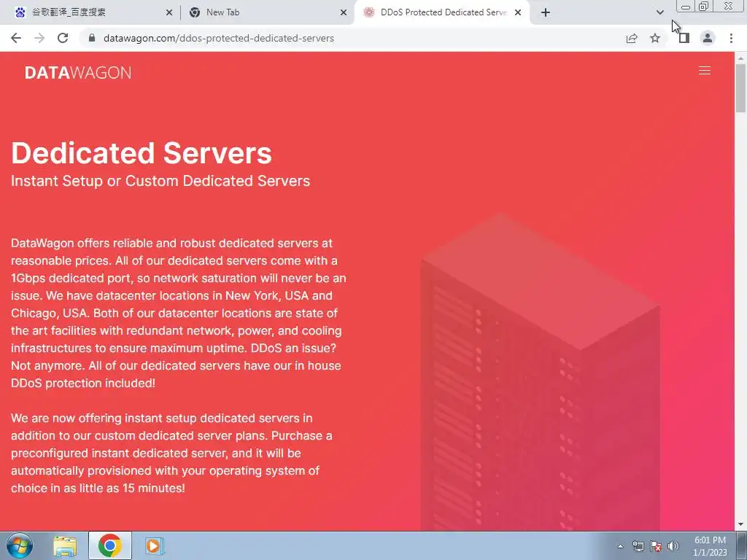This screenshot has width=747, height=560.
Task: Launch Windows Media Player from the taskbar
Action: coord(154,545)
